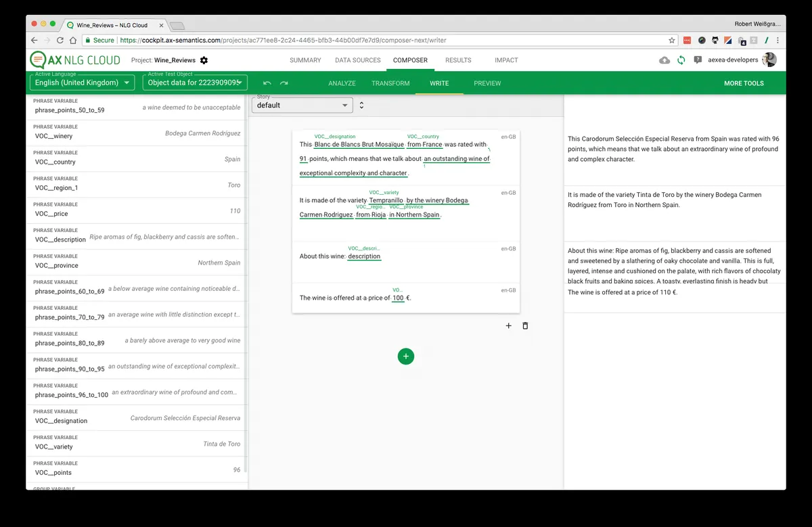Viewport: 812px width, 527px height.
Task: Select the VOC__description phrase variable
Action: coord(137,237)
